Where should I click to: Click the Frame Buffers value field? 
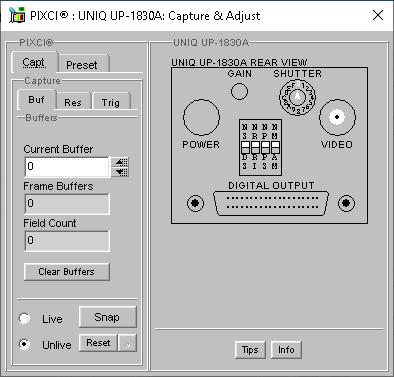click(x=67, y=203)
